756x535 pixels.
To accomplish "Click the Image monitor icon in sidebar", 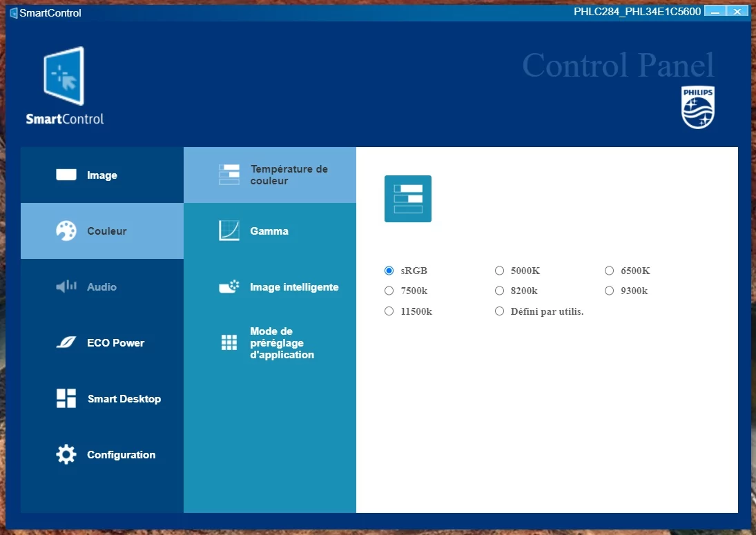I will [x=66, y=175].
